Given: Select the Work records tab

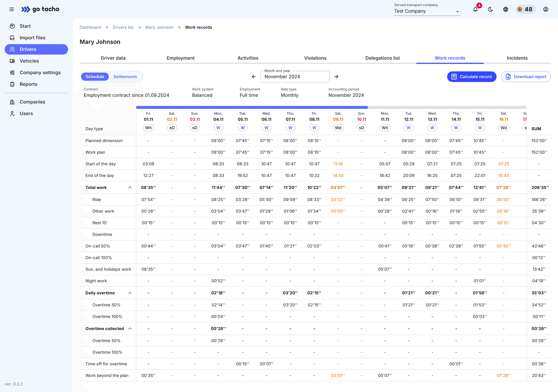Looking at the screenshot, I should [450, 58].
